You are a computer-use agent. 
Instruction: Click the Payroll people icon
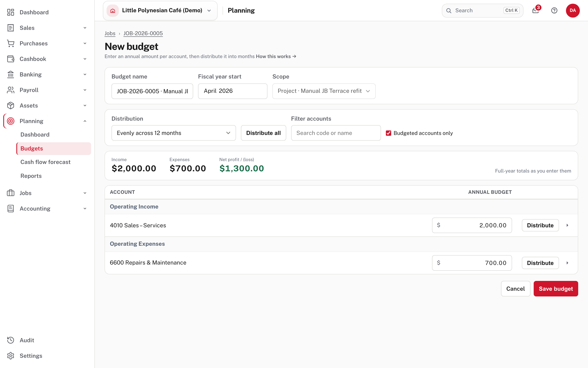pos(10,90)
